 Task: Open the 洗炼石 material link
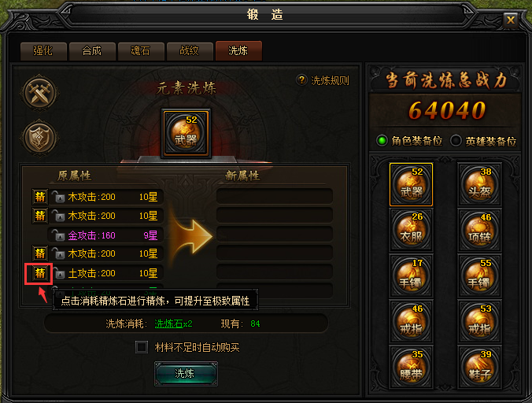point(168,324)
